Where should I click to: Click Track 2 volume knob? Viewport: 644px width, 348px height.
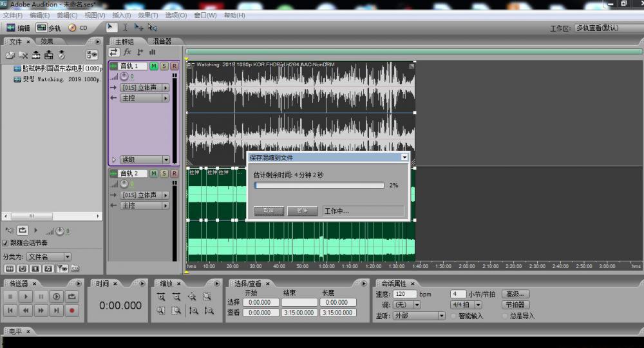(124, 184)
